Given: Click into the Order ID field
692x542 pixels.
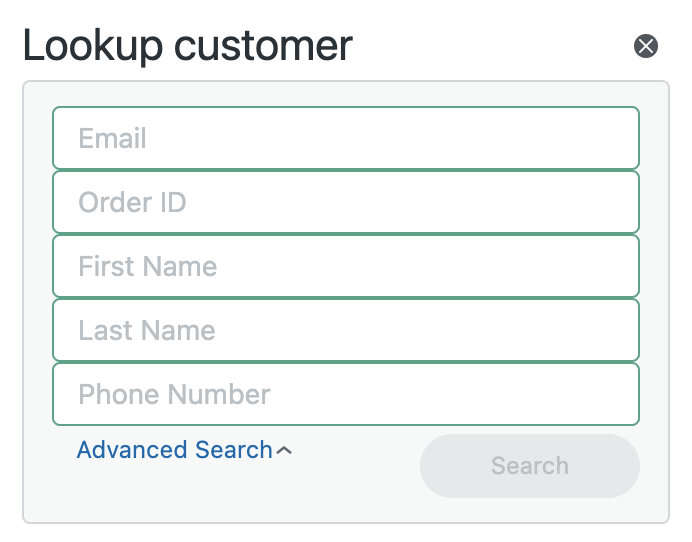Looking at the screenshot, I should (x=346, y=202).
